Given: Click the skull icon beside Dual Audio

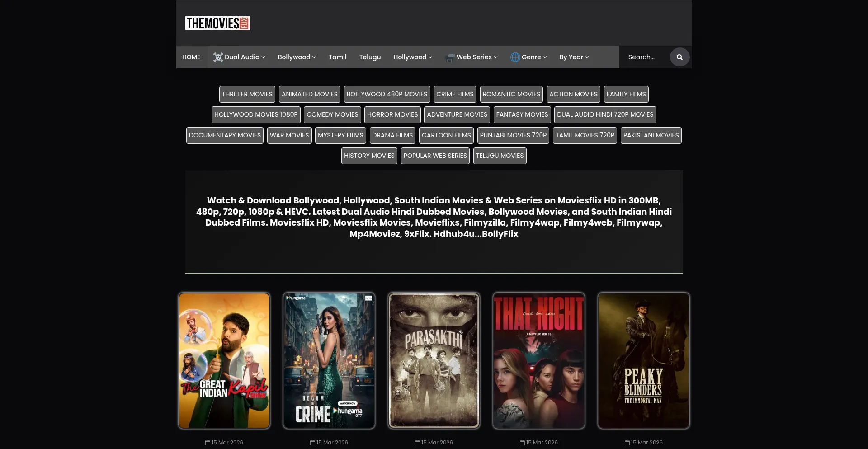Looking at the screenshot, I should coord(218,57).
